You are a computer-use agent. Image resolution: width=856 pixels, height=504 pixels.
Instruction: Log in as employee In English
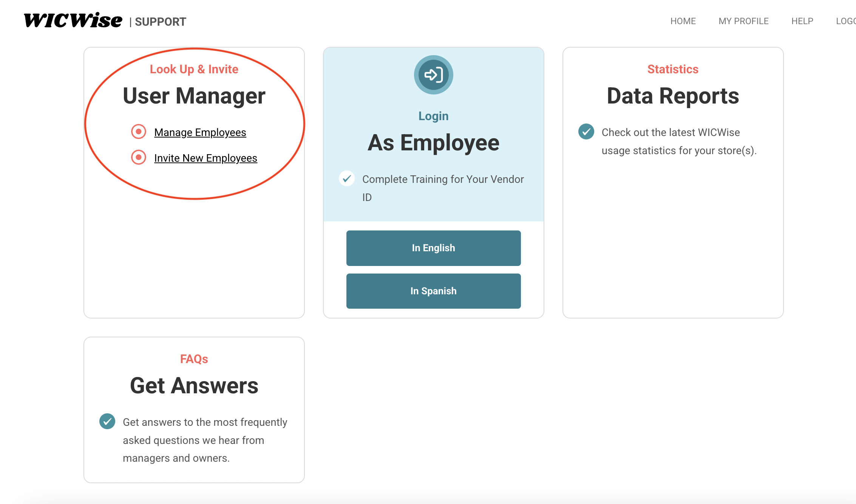point(433,248)
